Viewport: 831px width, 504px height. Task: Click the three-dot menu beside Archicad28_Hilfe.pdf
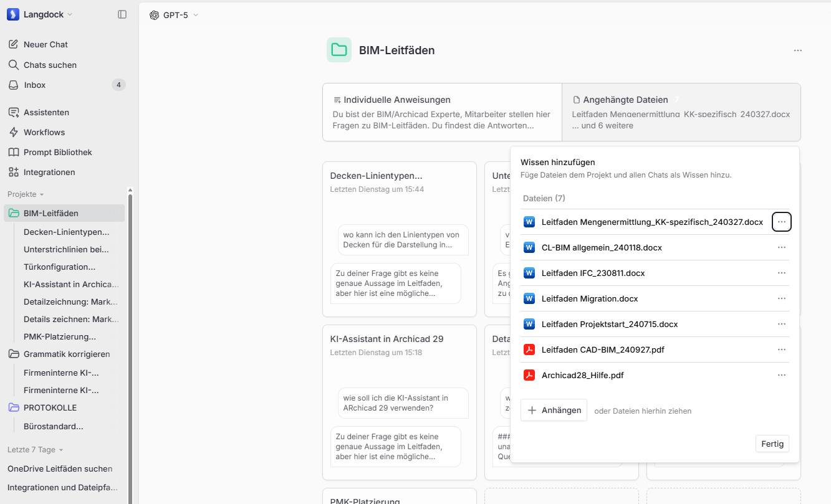coord(782,375)
